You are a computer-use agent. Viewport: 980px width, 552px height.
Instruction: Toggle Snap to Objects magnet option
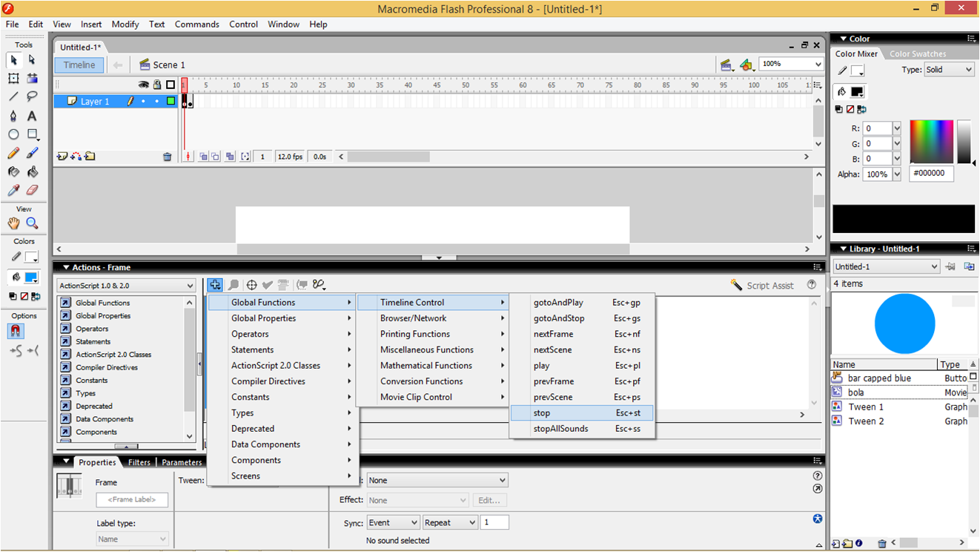[x=16, y=332]
